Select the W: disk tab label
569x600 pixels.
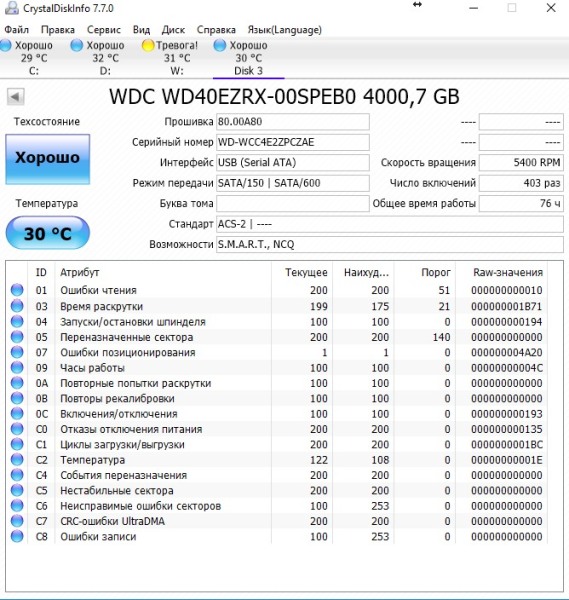pos(177,71)
